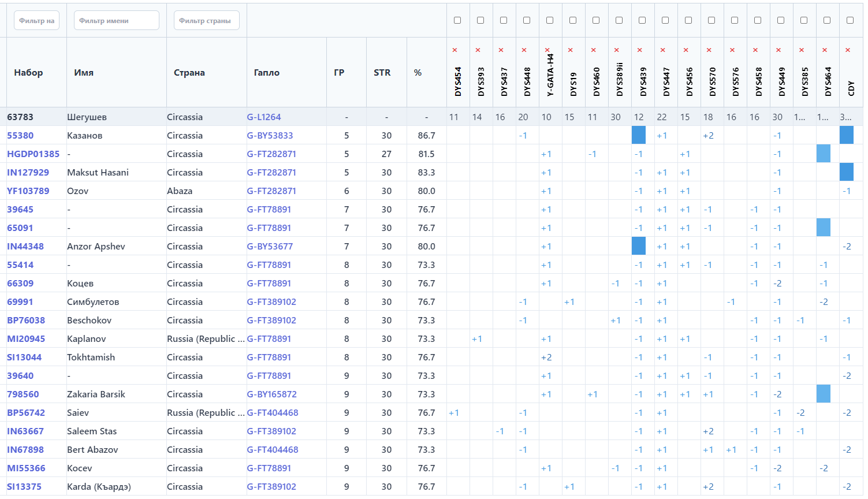
Task: Click the ГР column header
Action: coord(339,73)
